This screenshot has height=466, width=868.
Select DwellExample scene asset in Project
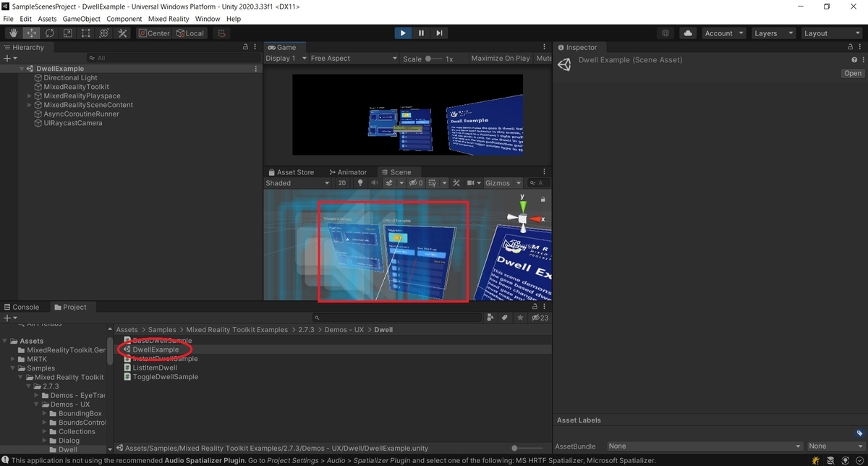click(x=156, y=349)
